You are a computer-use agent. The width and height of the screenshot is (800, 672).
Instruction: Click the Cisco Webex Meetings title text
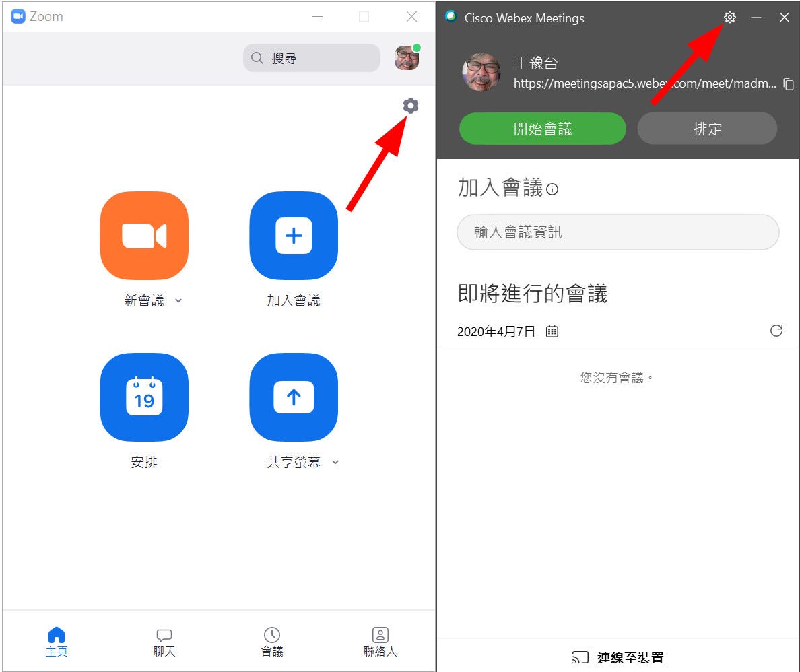click(524, 18)
